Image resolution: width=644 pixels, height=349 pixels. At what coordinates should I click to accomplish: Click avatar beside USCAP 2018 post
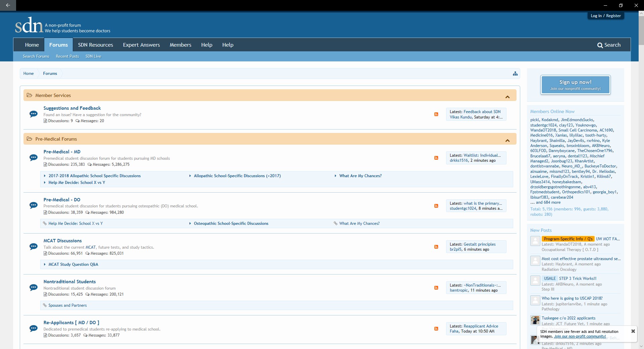pyautogui.click(x=535, y=300)
